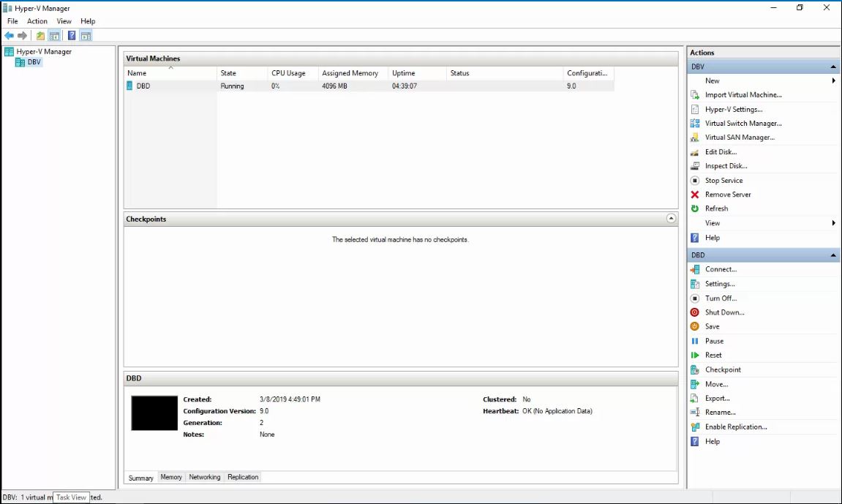Click the Checkpoint icon
This screenshot has width=842, height=504.
click(695, 370)
